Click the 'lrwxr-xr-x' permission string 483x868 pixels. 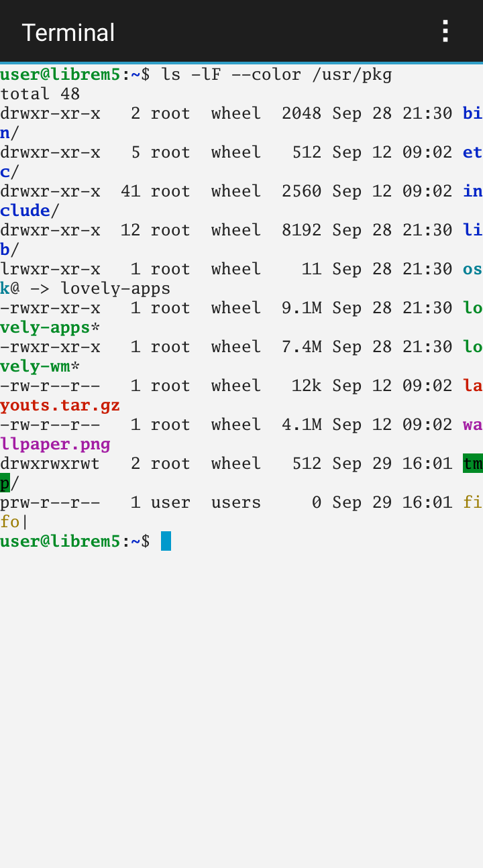click(x=50, y=269)
